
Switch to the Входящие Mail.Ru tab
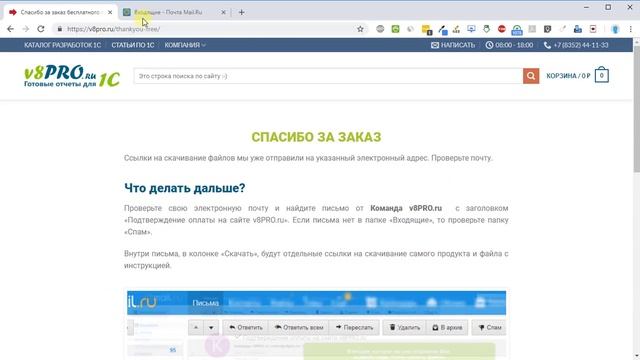174,12
